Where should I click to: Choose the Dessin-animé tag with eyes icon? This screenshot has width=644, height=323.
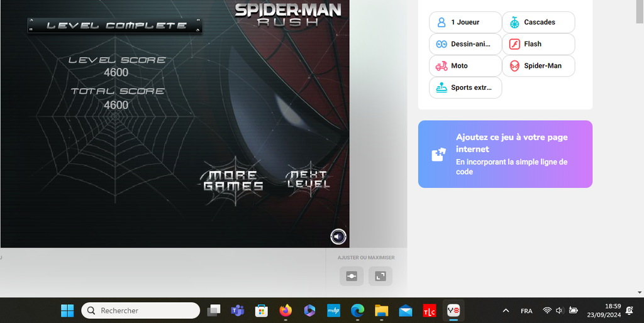point(465,44)
